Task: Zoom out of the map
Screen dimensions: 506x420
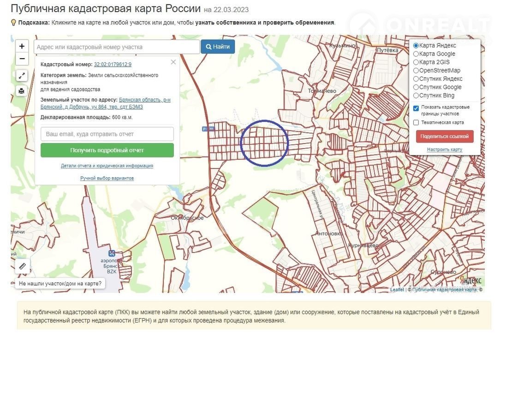Action: (x=22, y=59)
